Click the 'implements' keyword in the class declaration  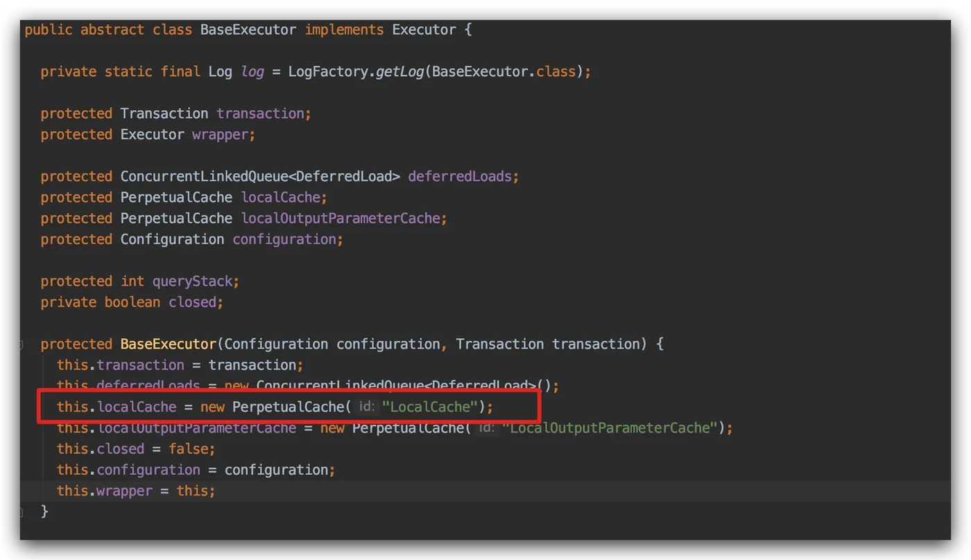(x=344, y=30)
